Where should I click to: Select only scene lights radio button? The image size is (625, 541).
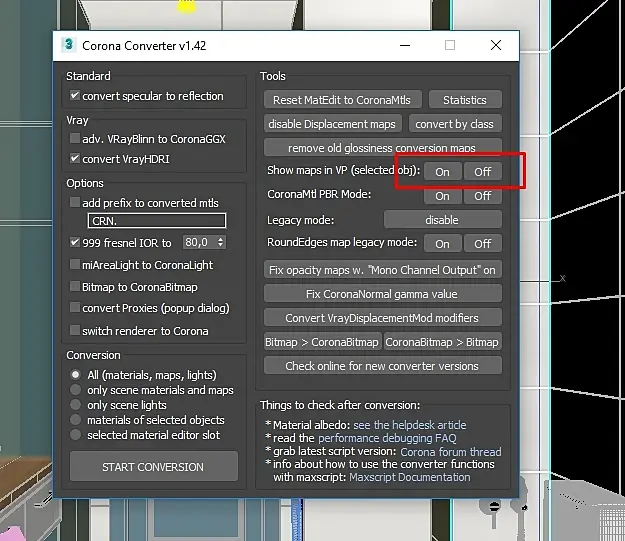pyautogui.click(x=75, y=405)
